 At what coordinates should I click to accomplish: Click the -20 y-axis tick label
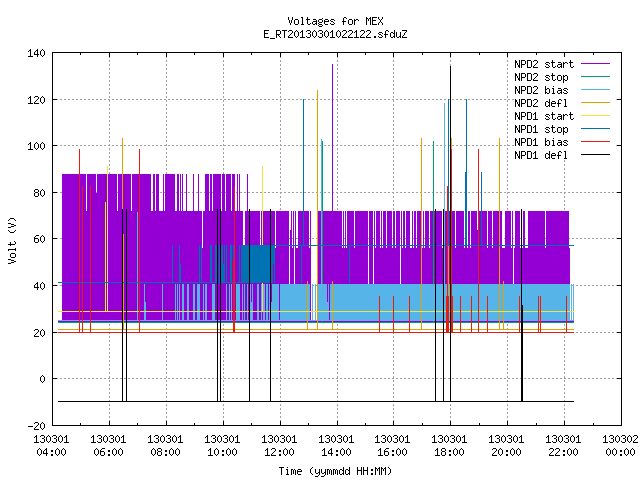pyautogui.click(x=36, y=426)
